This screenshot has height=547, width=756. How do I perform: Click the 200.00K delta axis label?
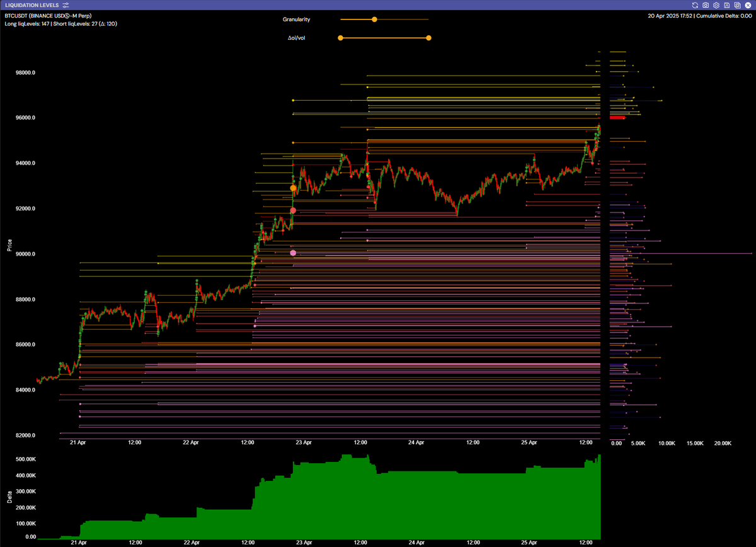pos(25,507)
